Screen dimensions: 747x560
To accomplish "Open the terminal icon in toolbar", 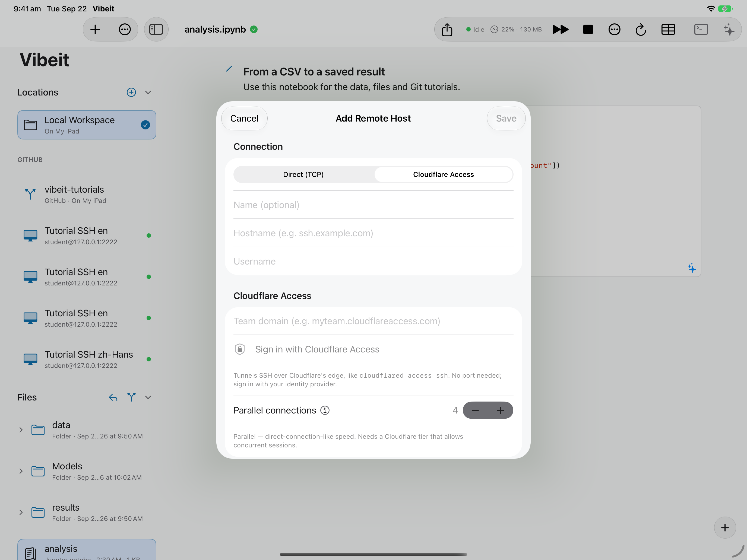I will (x=701, y=29).
